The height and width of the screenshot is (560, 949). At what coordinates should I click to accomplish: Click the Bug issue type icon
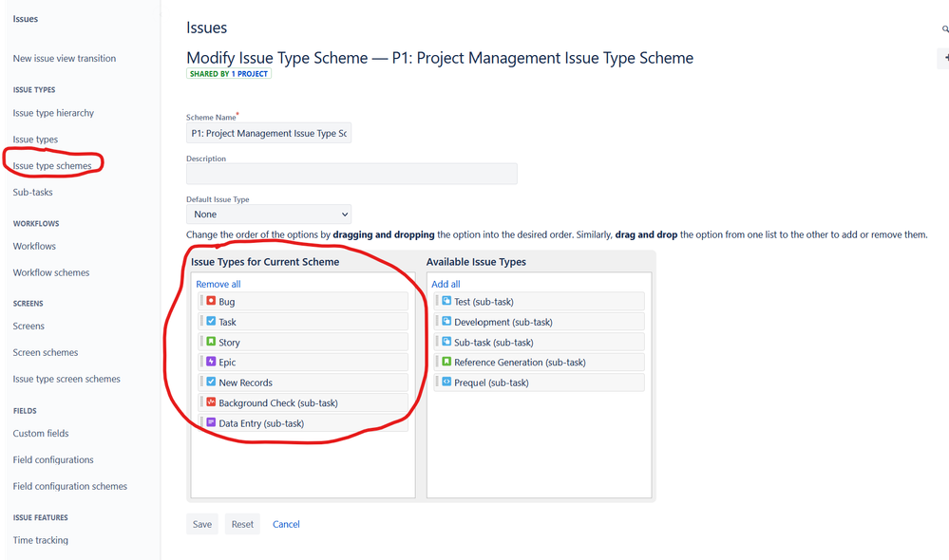(211, 301)
